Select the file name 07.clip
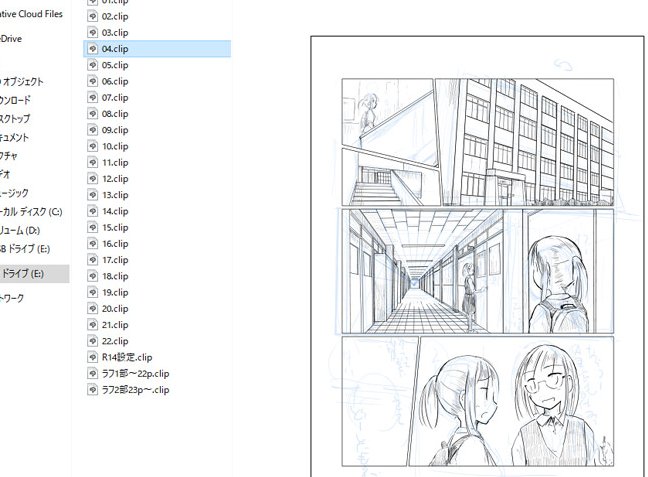648x477 pixels. 115,98
